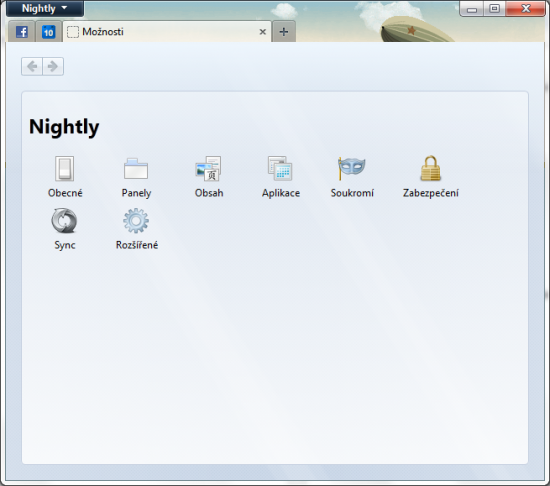This screenshot has height=486, width=550.
Task: Open a new tab with plus button
Action: (284, 32)
